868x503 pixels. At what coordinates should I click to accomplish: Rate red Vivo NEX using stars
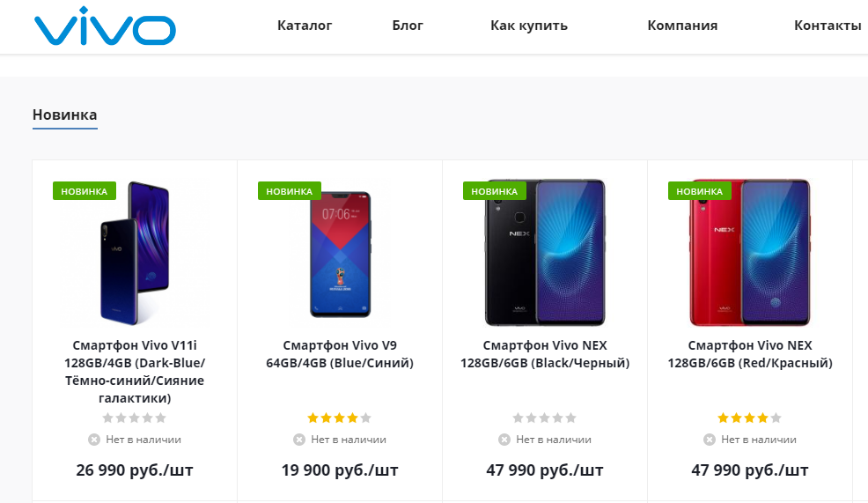coord(749,418)
